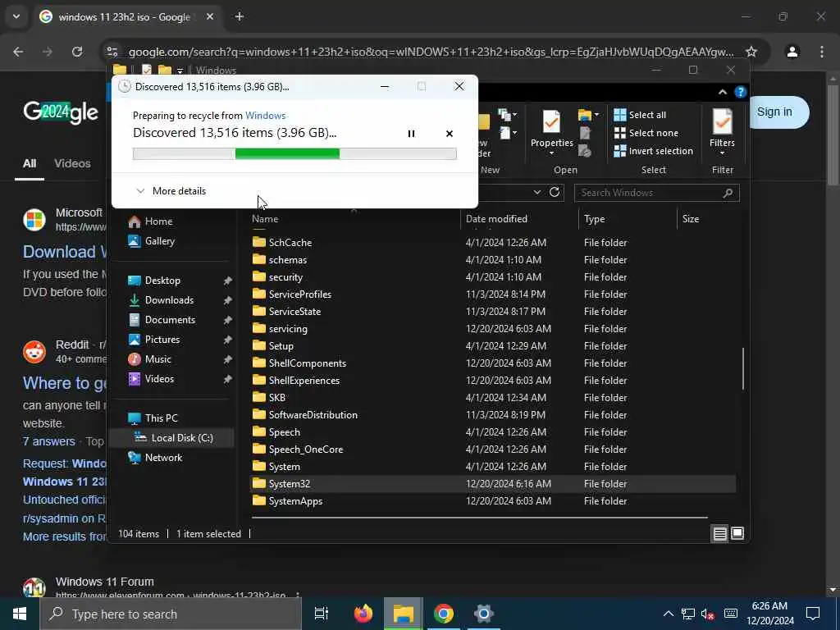Sort by Date modified column
This screenshot has height=630, width=840.
coord(496,218)
